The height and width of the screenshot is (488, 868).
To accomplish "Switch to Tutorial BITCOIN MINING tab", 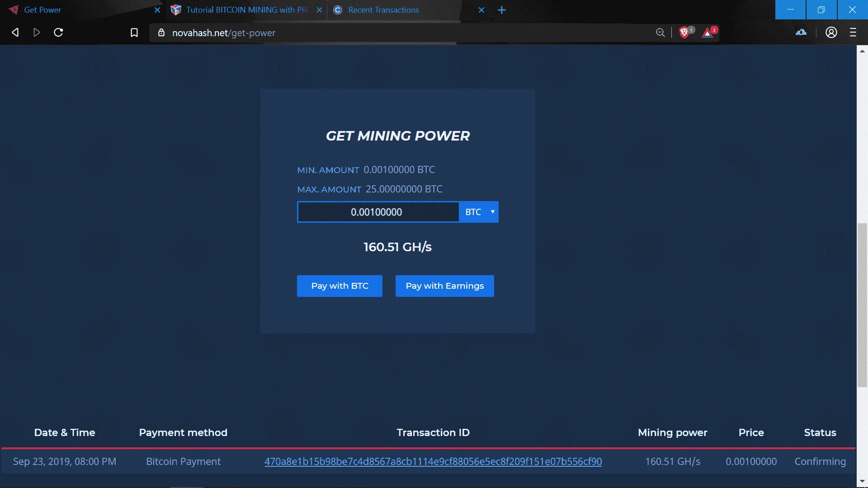I will (x=246, y=10).
